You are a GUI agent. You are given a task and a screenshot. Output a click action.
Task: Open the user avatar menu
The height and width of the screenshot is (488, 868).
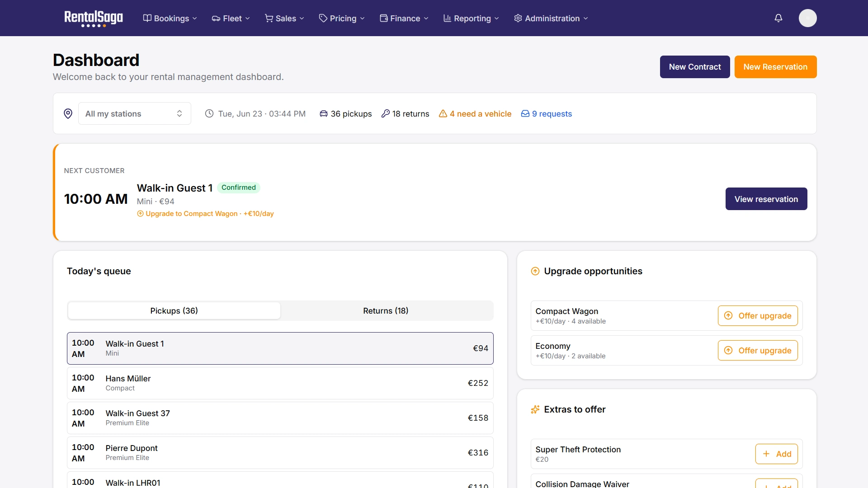pos(807,18)
